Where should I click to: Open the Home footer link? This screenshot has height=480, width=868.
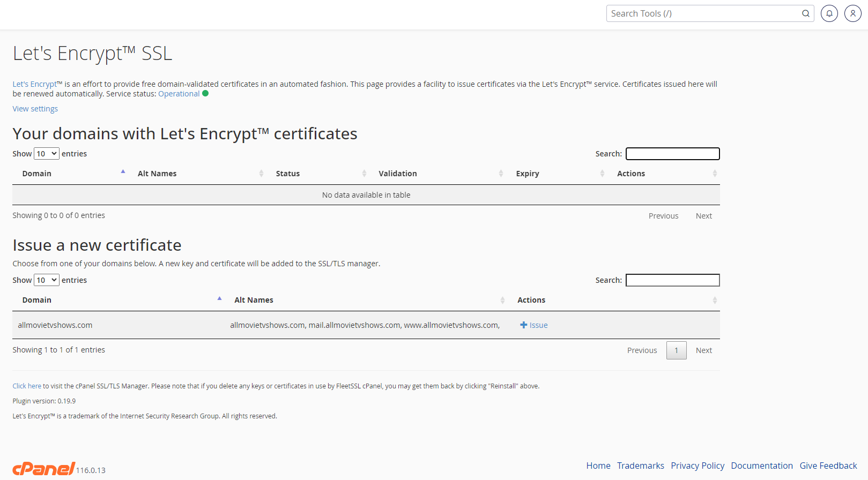[x=598, y=466]
